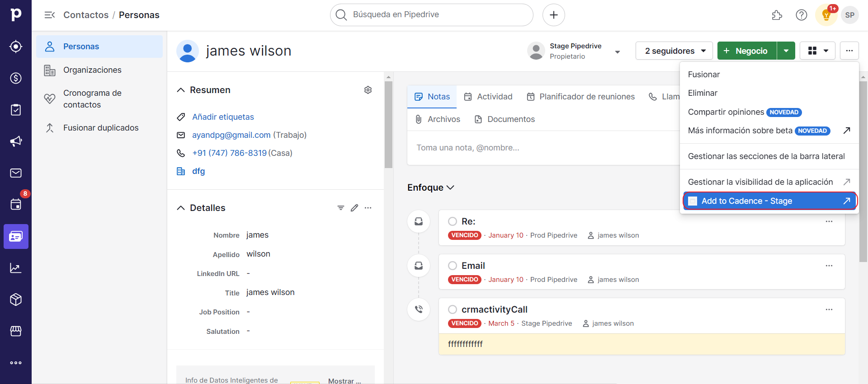This screenshot has width=868, height=384.
Task: Open the 2 seguidores dropdown
Action: click(674, 51)
